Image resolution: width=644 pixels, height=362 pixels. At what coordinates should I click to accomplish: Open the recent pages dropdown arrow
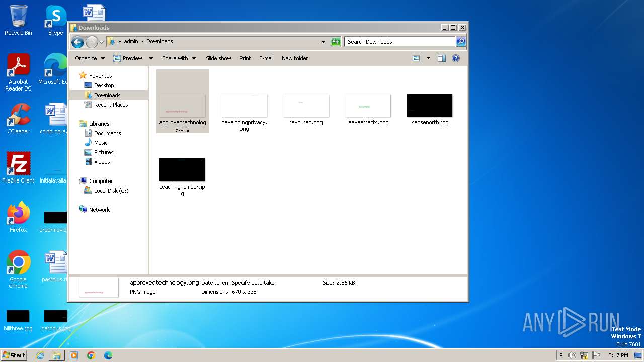pyautogui.click(x=101, y=42)
